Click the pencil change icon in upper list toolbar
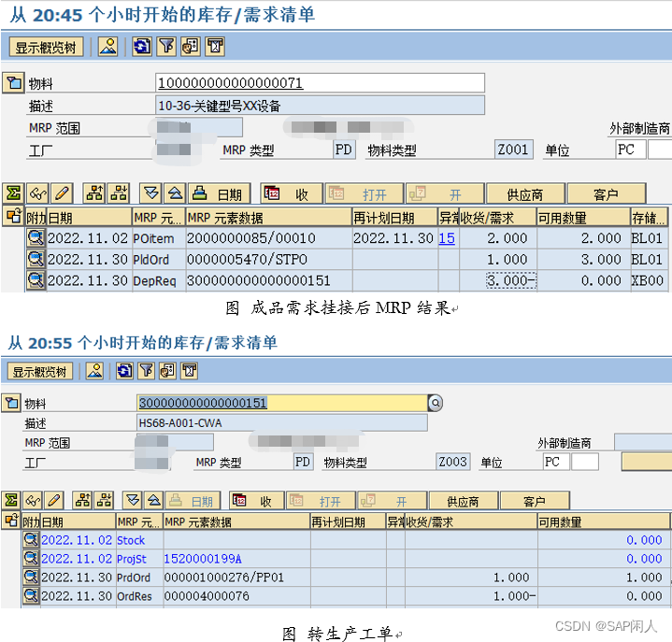The width and height of the screenshot is (672, 642). [x=62, y=193]
